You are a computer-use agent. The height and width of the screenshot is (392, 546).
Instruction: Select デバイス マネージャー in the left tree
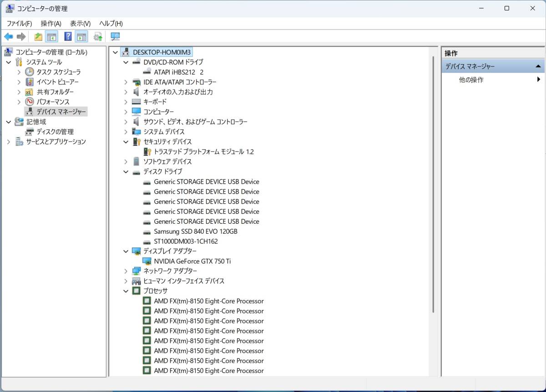(61, 112)
